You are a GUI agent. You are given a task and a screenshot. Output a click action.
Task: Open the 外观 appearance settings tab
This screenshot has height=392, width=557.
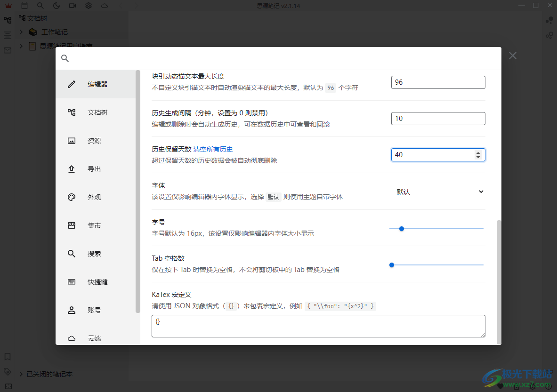coord(96,197)
